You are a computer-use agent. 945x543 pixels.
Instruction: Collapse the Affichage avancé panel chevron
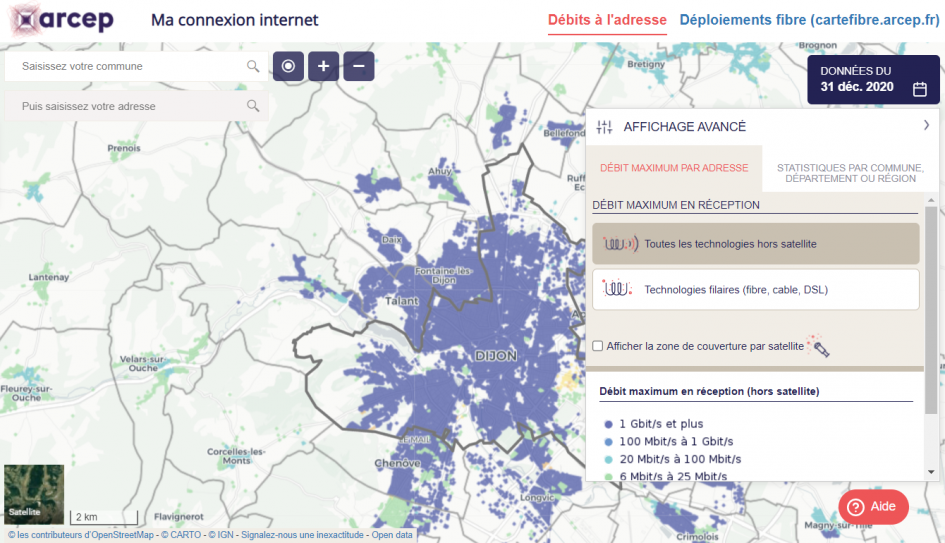click(926, 126)
